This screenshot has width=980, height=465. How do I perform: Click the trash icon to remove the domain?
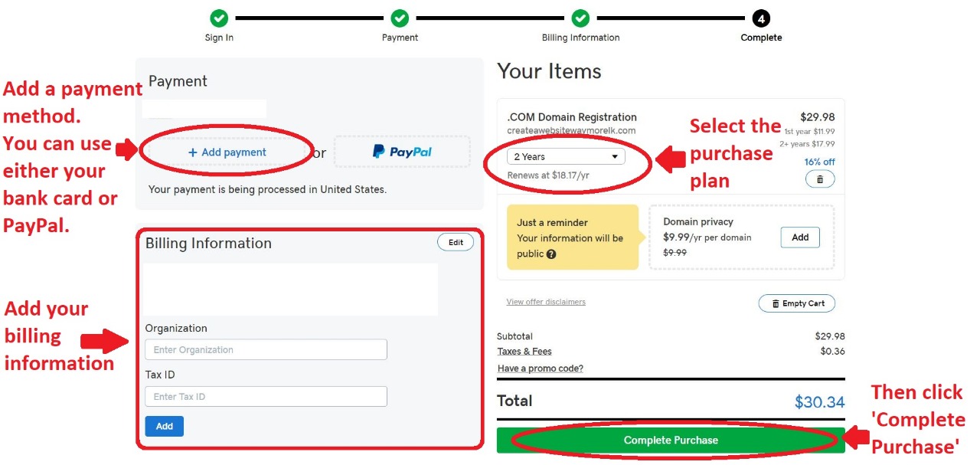point(820,179)
